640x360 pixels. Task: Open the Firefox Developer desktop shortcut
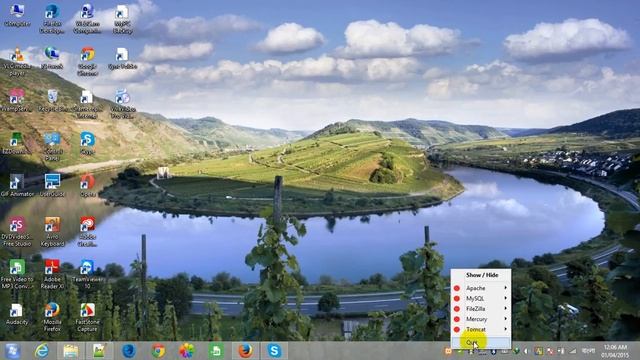pos(52,19)
